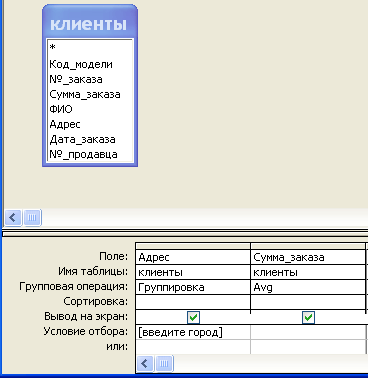Click the или cell under Адрес column

[x=193, y=347]
